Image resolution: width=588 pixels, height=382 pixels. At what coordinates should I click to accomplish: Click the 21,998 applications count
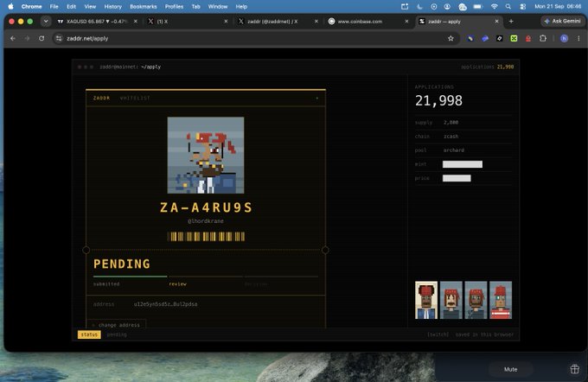coord(438,100)
